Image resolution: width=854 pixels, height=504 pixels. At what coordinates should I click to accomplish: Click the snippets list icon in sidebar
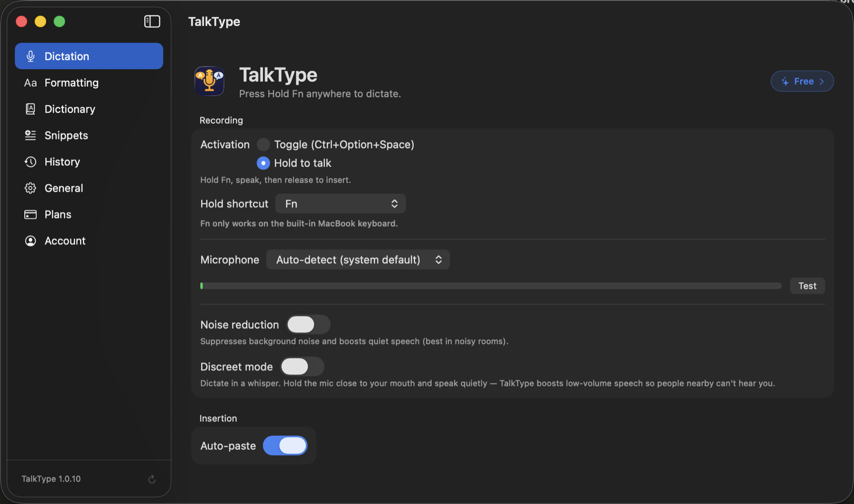tap(30, 135)
